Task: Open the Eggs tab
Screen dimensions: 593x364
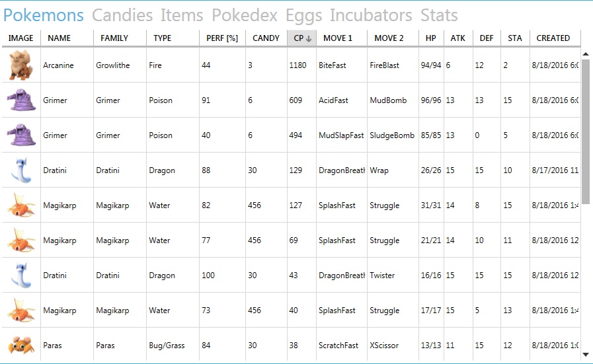Action: pyautogui.click(x=303, y=15)
